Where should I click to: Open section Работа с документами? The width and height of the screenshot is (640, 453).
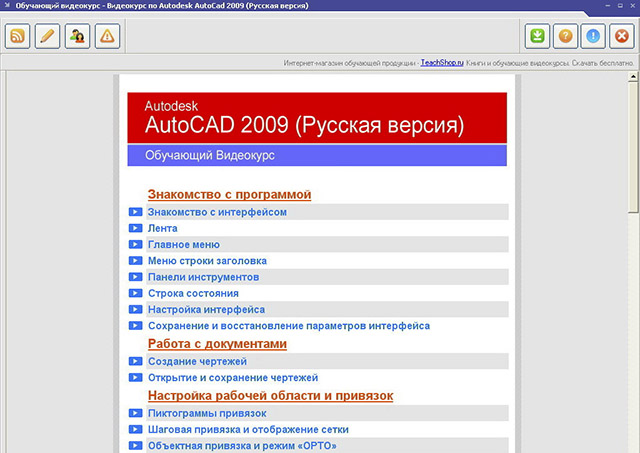(217, 344)
